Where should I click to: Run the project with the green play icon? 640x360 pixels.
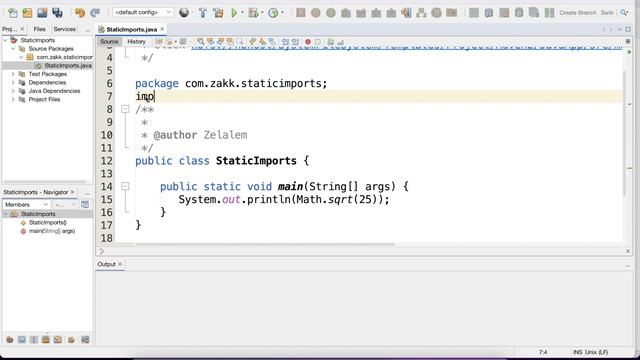(x=234, y=13)
